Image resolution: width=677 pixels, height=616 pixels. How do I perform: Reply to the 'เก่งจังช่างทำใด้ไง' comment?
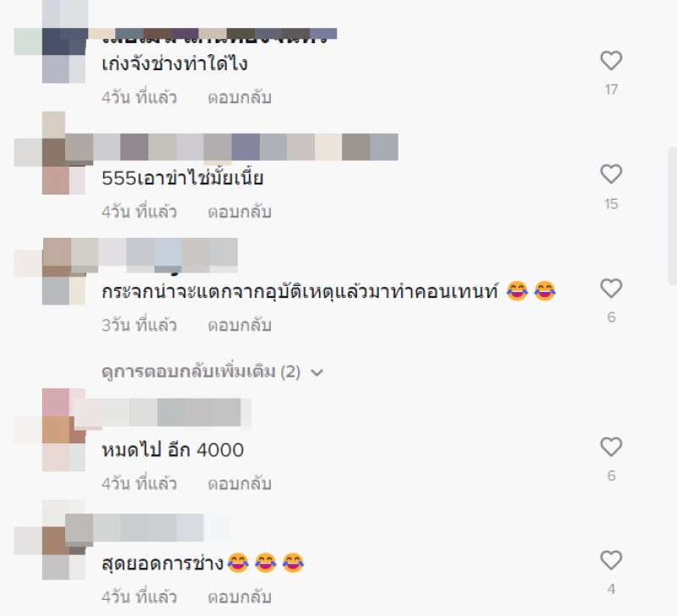point(239,97)
